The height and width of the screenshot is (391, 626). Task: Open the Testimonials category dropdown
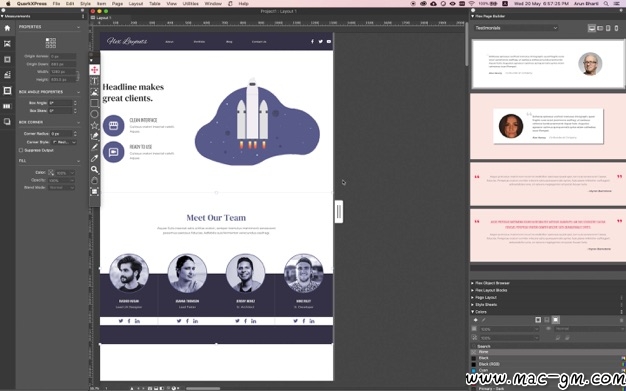coord(516,28)
